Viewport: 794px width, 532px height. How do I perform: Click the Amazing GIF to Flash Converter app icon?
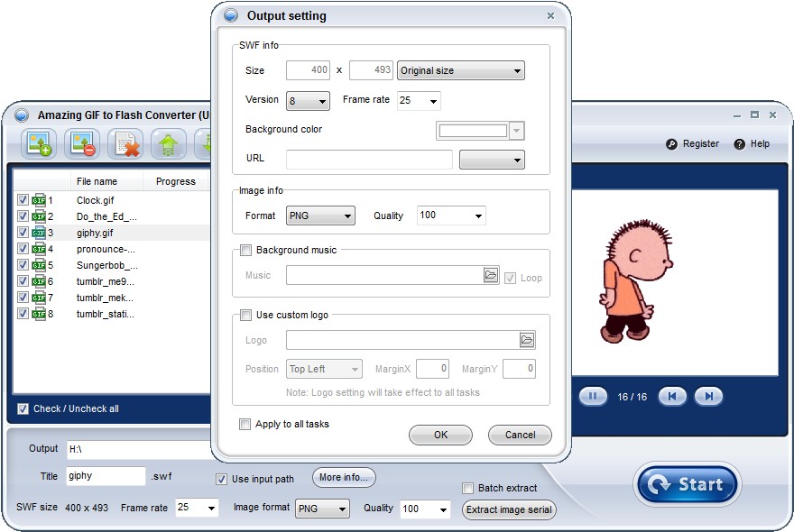pyautogui.click(x=22, y=115)
